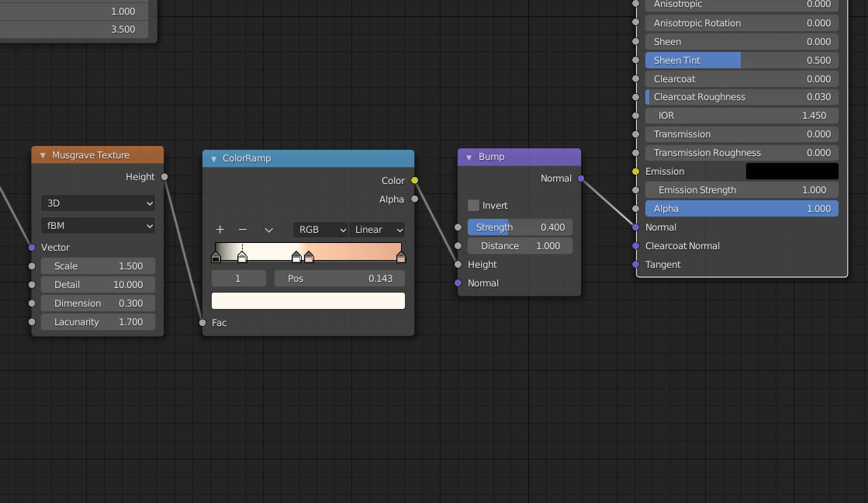The image size is (868, 503).
Task: Enable the Invert checkbox on the Bump node
Action: click(x=474, y=205)
